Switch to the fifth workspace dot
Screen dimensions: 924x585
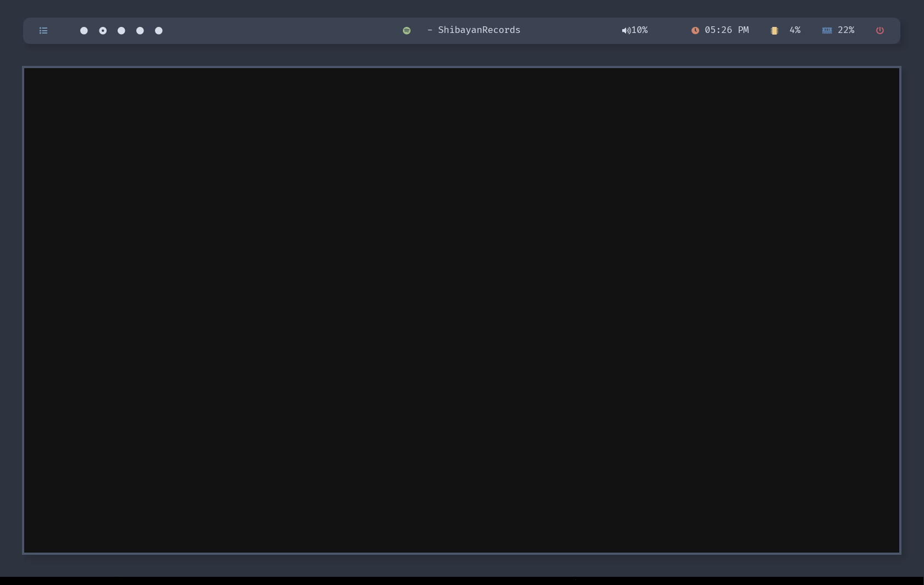click(159, 31)
